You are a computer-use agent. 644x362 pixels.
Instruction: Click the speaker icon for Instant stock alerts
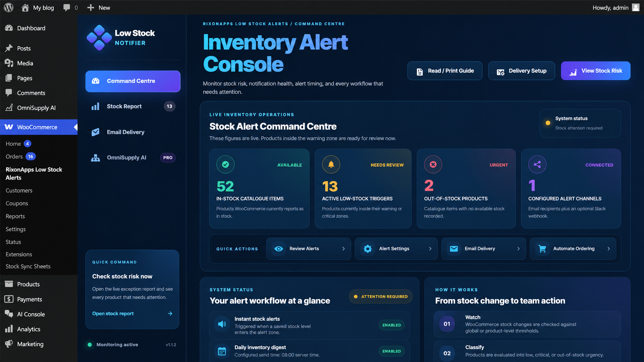pos(222,324)
